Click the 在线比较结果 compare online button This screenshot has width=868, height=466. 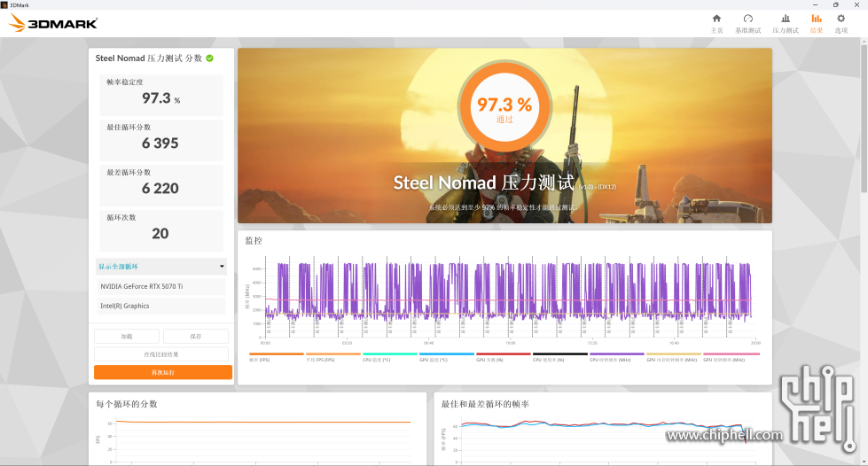click(161, 354)
